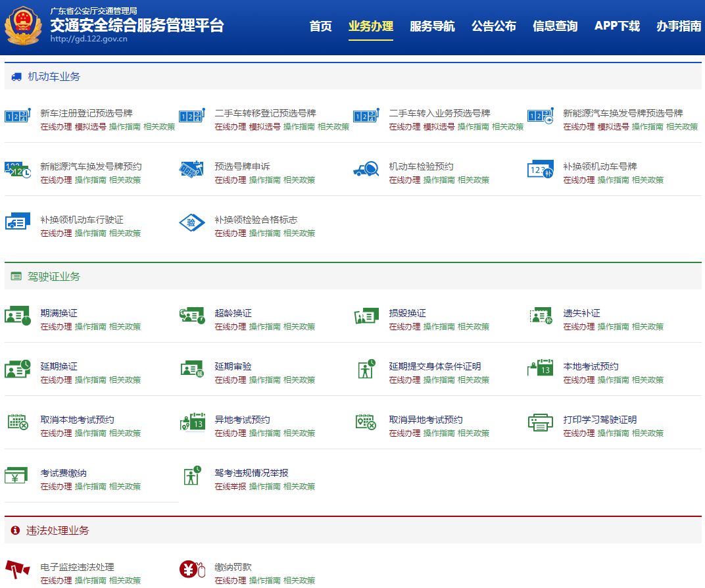Click 操作指南 under 延期审验

click(x=264, y=380)
